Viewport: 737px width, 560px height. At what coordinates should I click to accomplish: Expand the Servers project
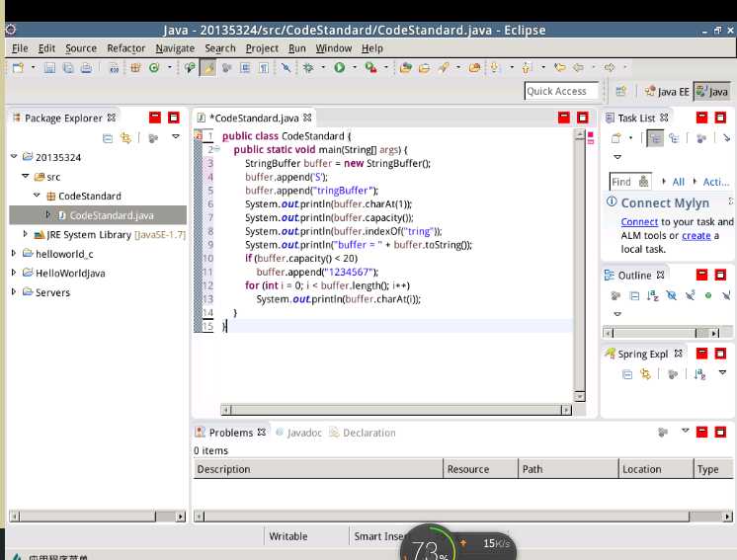point(14,291)
